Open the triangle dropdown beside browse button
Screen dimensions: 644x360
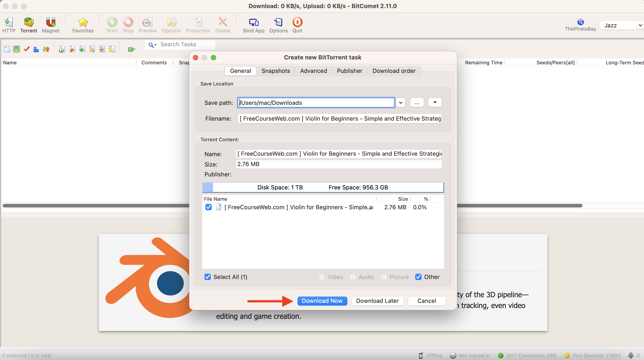(x=435, y=102)
